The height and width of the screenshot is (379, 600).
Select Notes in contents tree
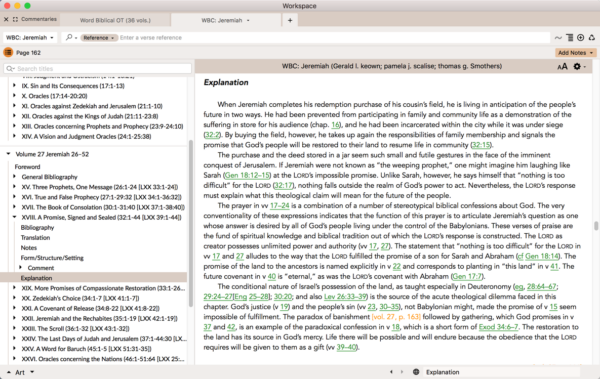[x=29, y=248]
